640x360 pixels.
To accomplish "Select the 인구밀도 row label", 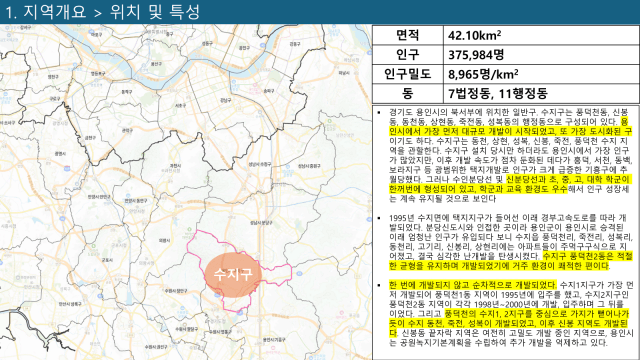I will click(407, 74).
